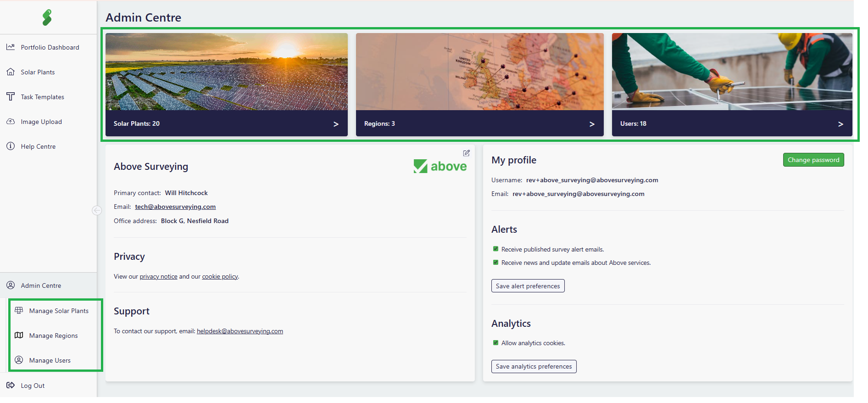The width and height of the screenshot is (868, 403).
Task: Click the Users card worker photo
Action: 732,72
